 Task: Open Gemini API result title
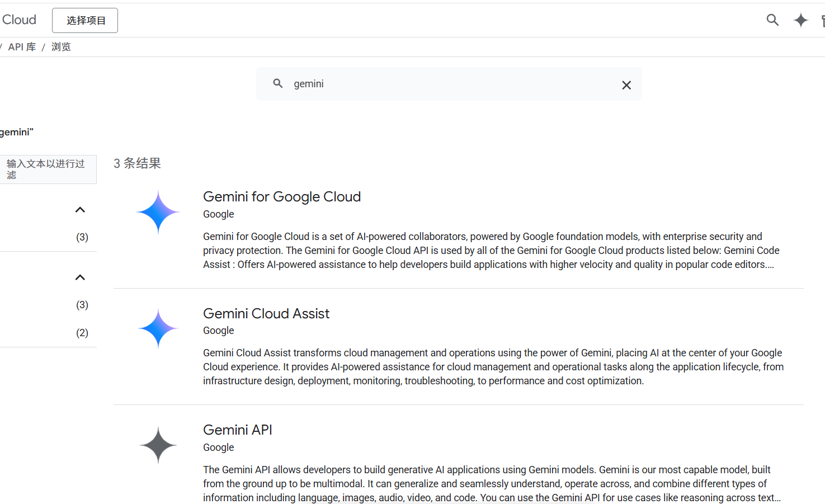click(x=238, y=430)
